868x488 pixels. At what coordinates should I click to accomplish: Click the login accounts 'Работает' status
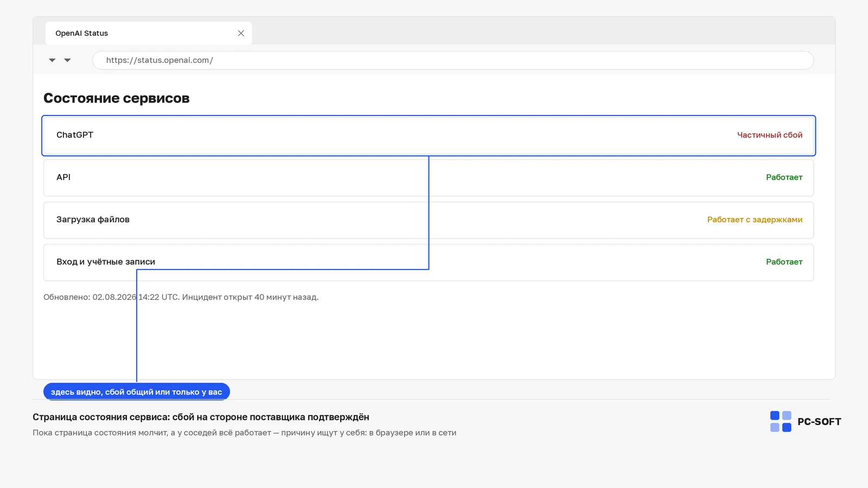tap(784, 262)
